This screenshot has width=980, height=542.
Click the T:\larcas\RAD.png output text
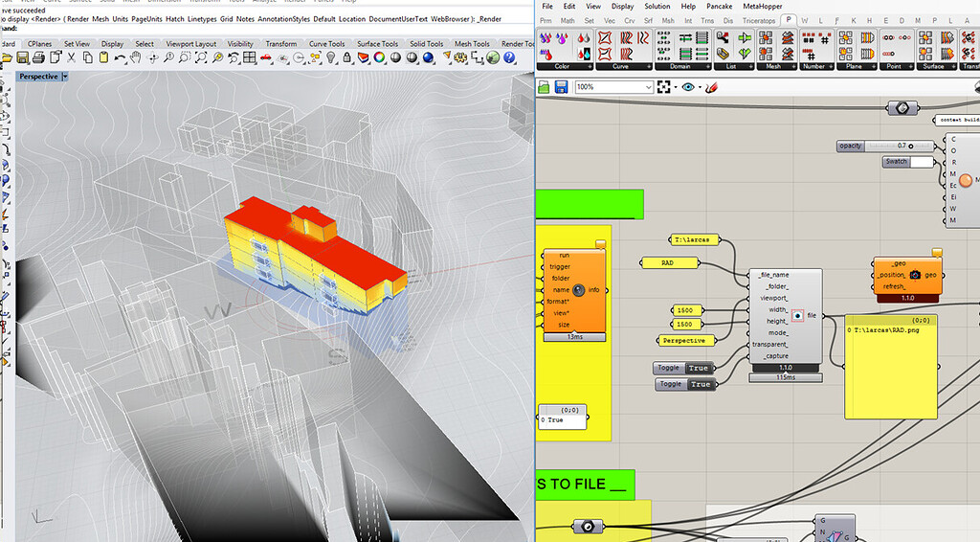[x=886, y=330]
